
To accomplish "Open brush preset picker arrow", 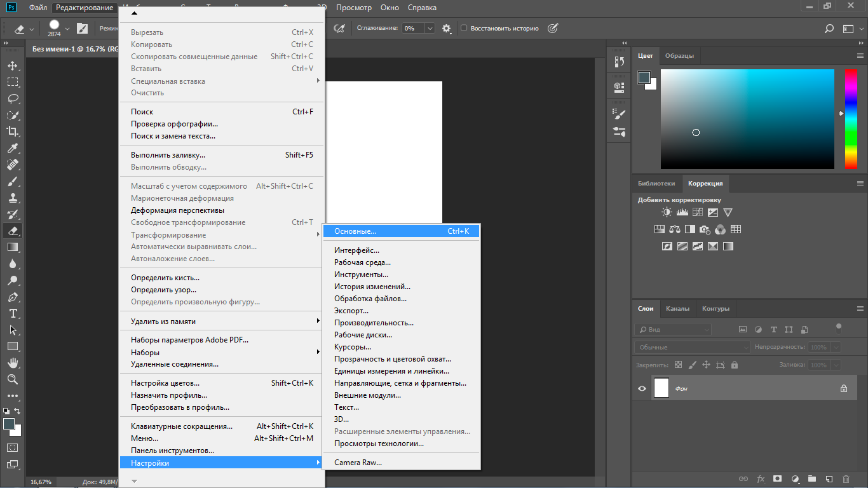I will (x=67, y=29).
